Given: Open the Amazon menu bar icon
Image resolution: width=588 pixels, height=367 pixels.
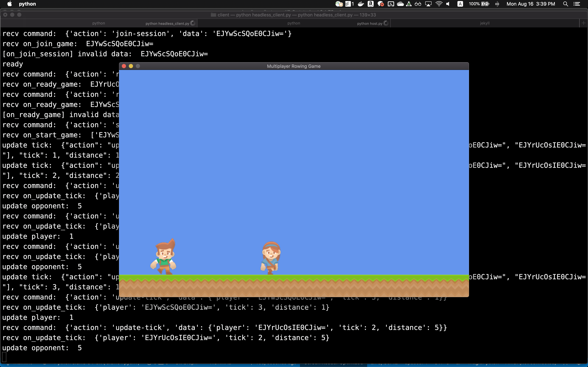Looking at the screenshot, I should click(x=370, y=4).
